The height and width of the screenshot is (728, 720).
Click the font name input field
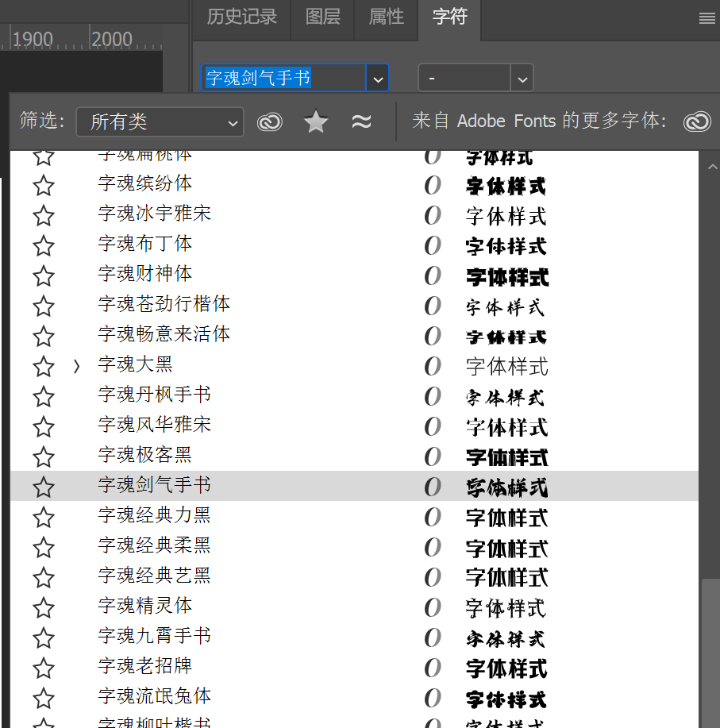pyautogui.click(x=283, y=79)
